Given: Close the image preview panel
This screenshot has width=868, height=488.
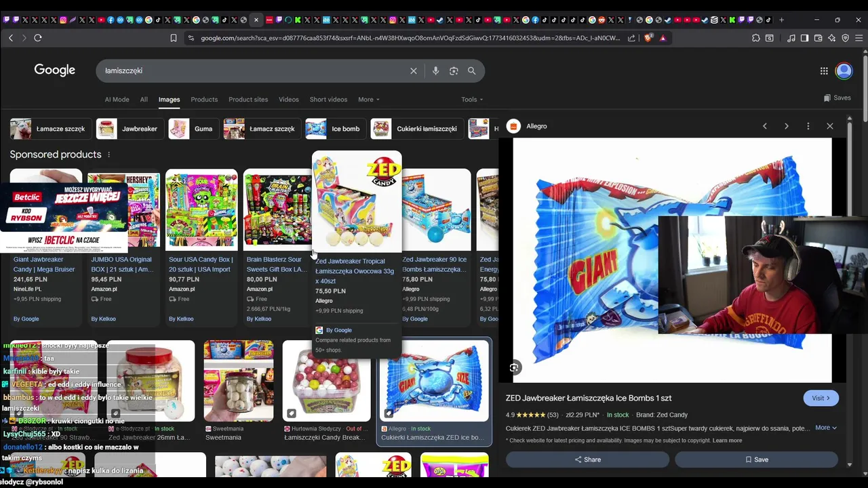Looking at the screenshot, I should pyautogui.click(x=830, y=126).
